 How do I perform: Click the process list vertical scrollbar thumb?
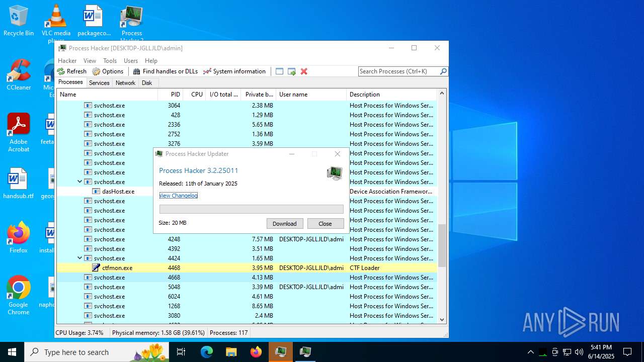coord(442,245)
